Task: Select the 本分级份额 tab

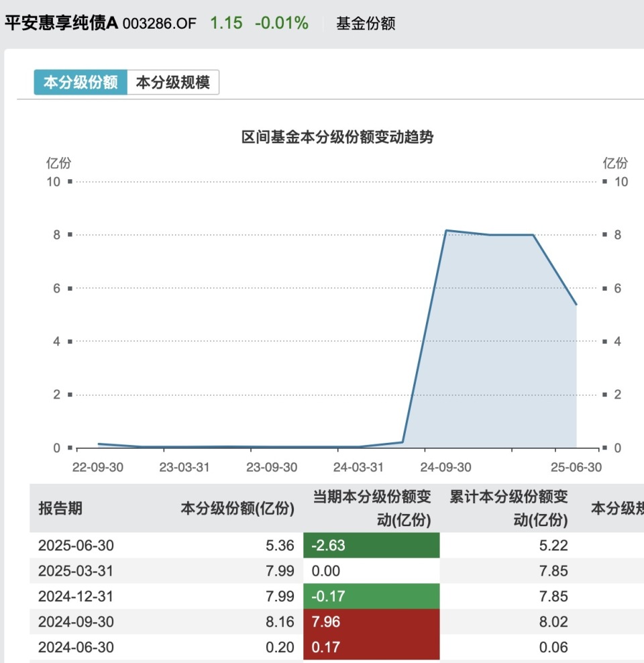Action: [80, 82]
